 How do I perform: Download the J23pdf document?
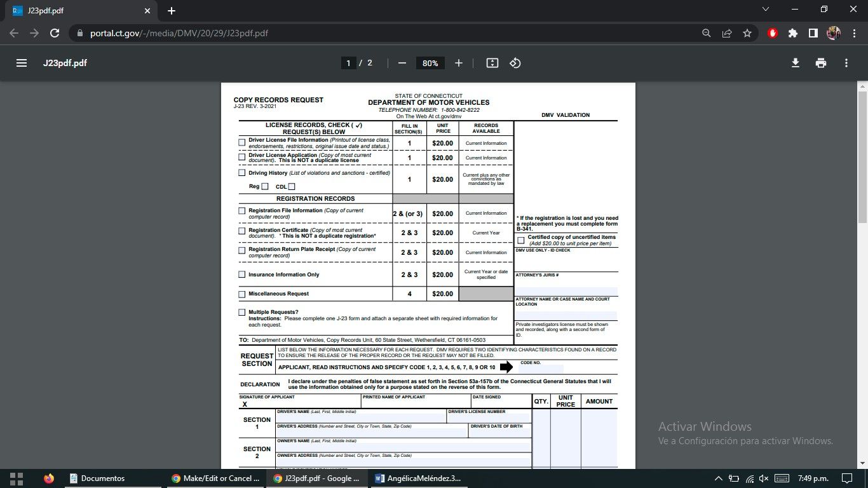pyautogui.click(x=795, y=63)
